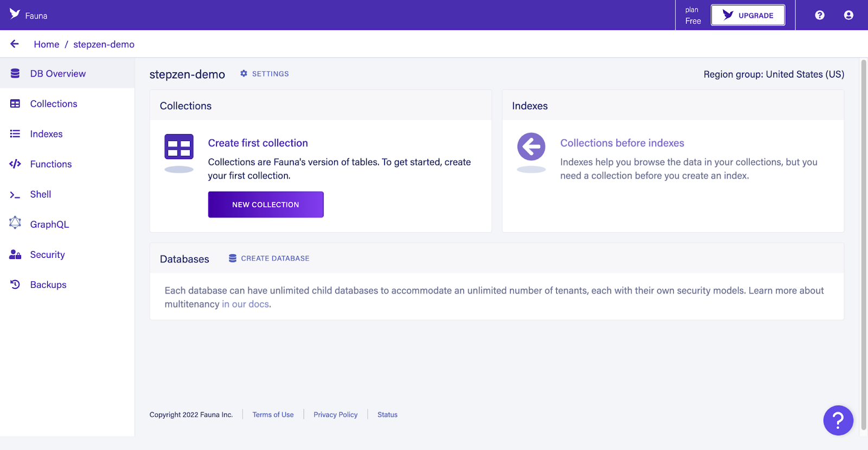Screen dimensions: 868x450
Task: Click the stepzen-demo breadcrumb
Action: 104,45
